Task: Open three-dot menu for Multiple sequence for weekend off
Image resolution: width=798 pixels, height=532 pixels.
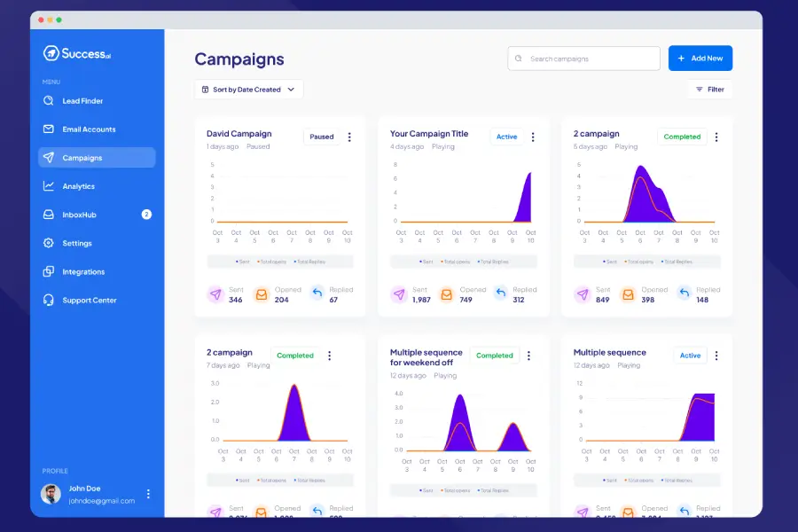Action: click(x=528, y=356)
